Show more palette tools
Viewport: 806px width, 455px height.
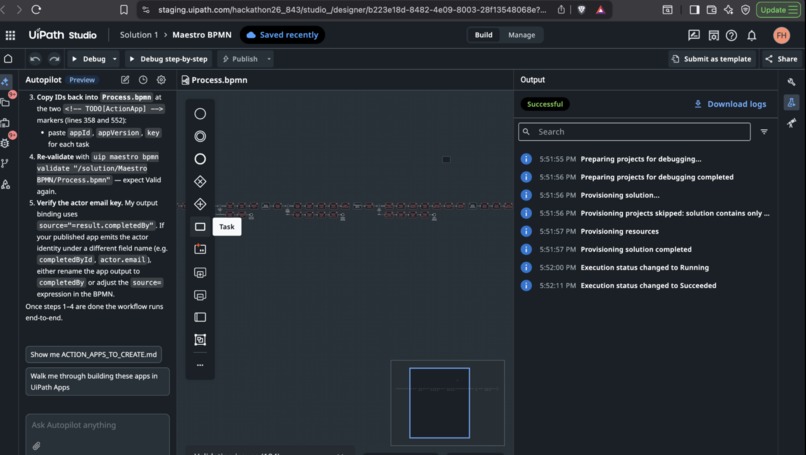[x=200, y=365]
